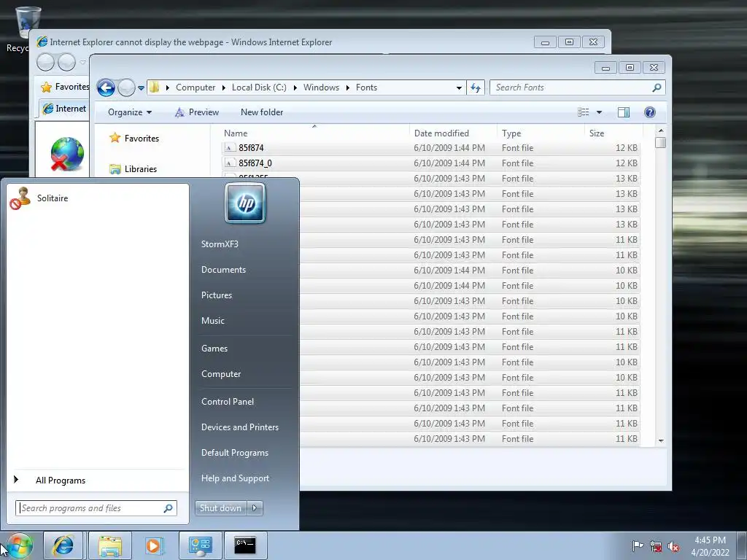This screenshot has width=747, height=560.
Task: Open the Organize menu
Action: 130,112
